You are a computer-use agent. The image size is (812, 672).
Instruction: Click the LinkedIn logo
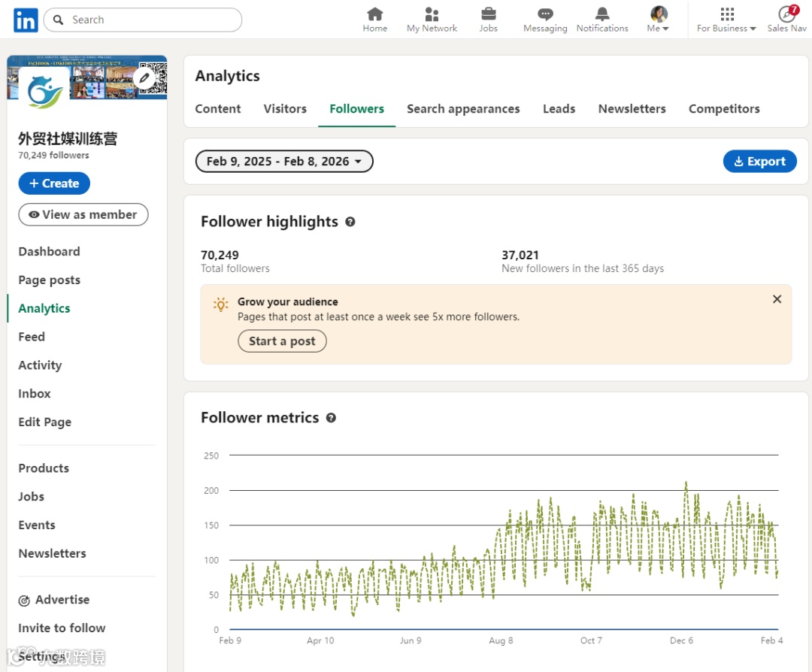pos(26,20)
